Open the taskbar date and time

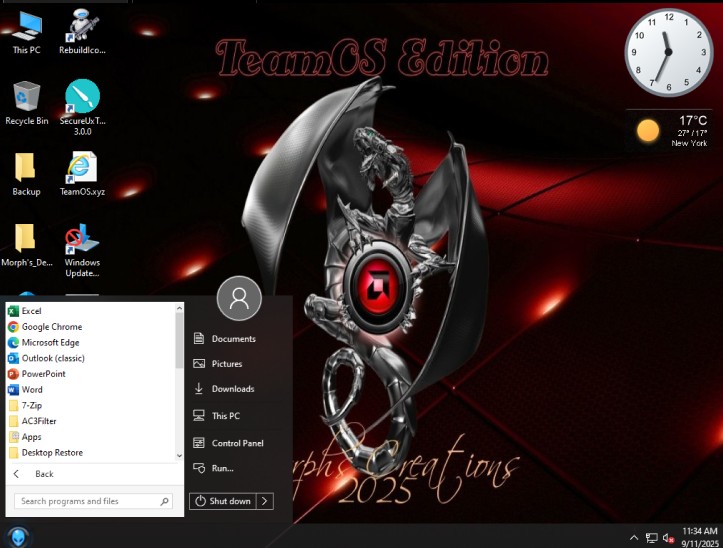tap(699, 537)
